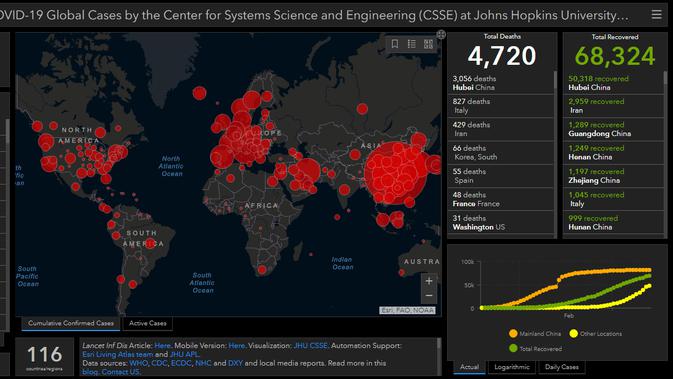Image resolution: width=673 pixels, height=379 pixels.
Task: Click the 68,324 total recovered figure
Action: (x=615, y=56)
